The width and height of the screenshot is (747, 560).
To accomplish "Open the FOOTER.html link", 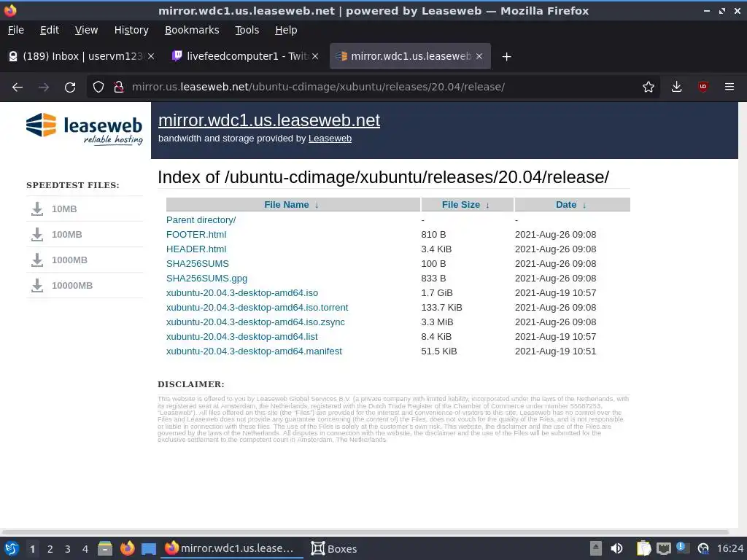I will (x=196, y=235).
